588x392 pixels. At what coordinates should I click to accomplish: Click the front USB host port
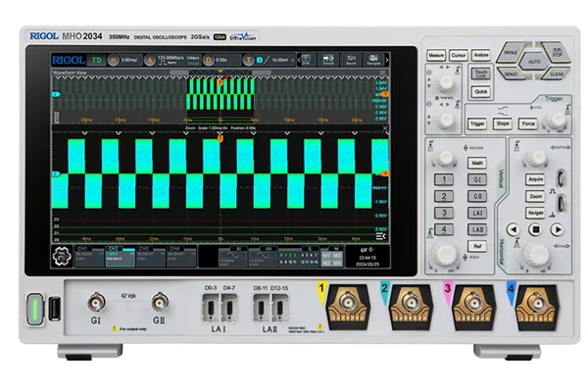(55, 309)
